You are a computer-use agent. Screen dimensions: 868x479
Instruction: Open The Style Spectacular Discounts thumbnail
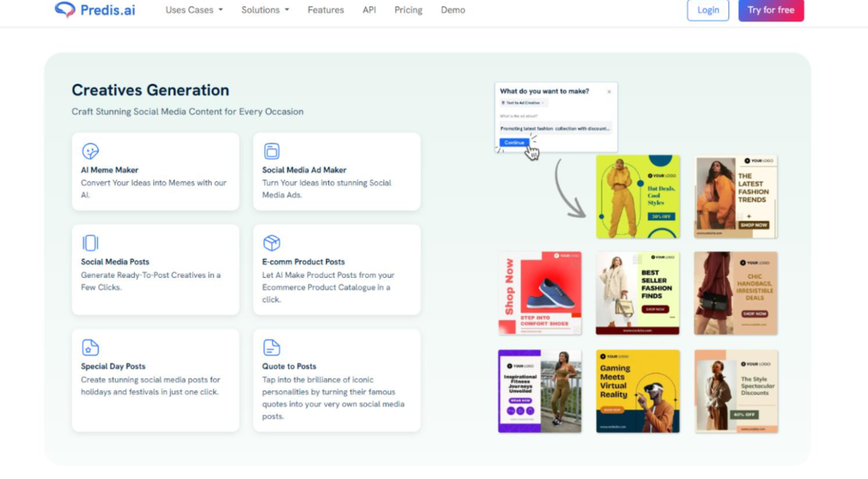pyautogui.click(x=736, y=391)
